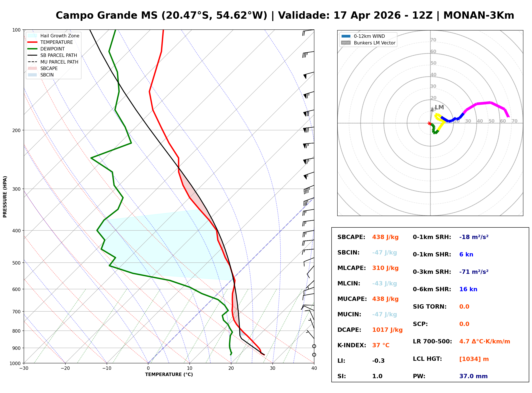Click the gray Bunkers LM Vector legend swatch
Screen dimensions: 532x393
tap(346, 43)
